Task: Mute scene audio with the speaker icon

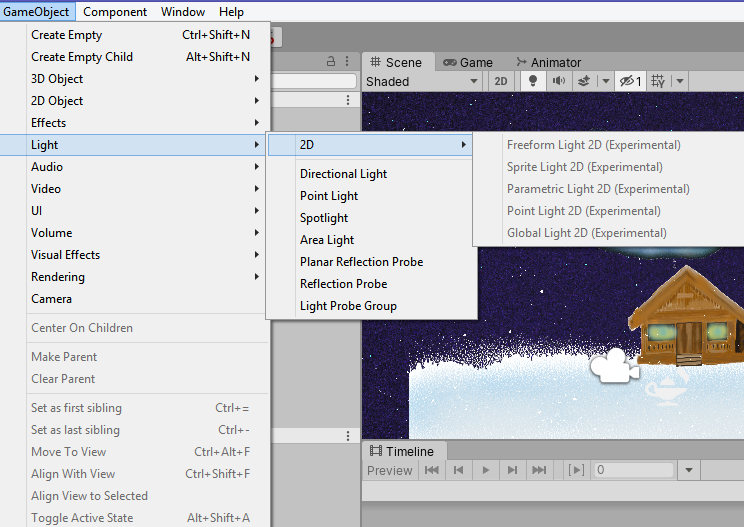Action: 559,81
